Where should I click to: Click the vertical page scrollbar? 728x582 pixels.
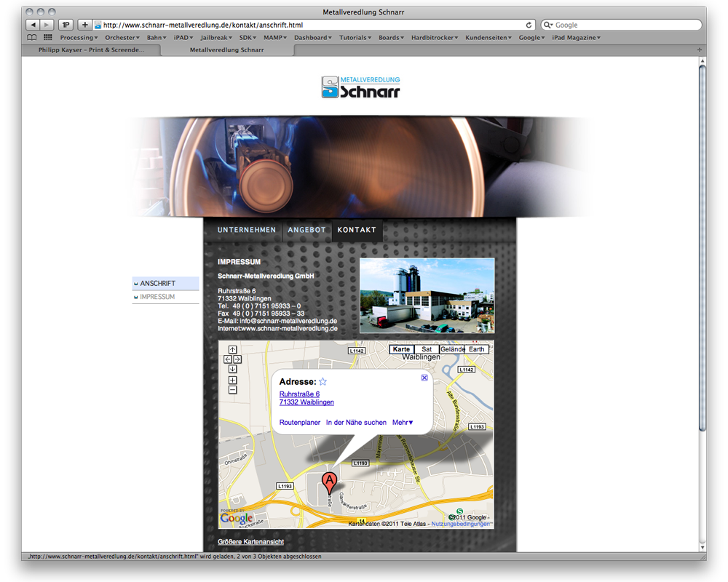[703, 248]
